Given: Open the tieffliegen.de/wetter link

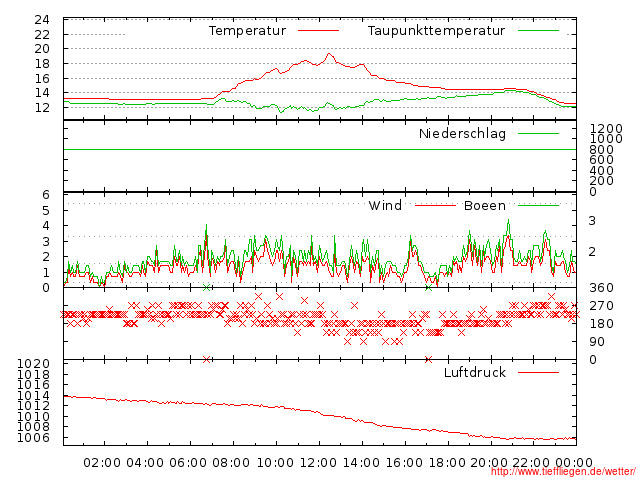Looking at the screenshot, I should tap(563, 472).
